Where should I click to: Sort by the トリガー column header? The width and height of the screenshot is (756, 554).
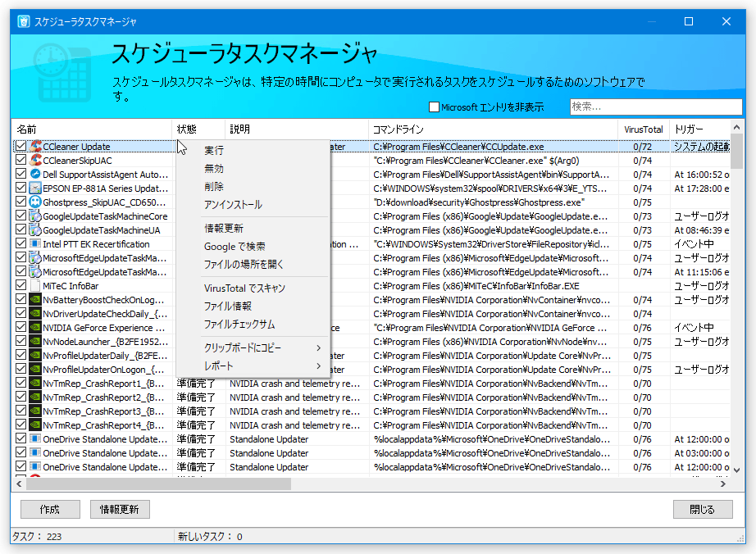point(700,129)
